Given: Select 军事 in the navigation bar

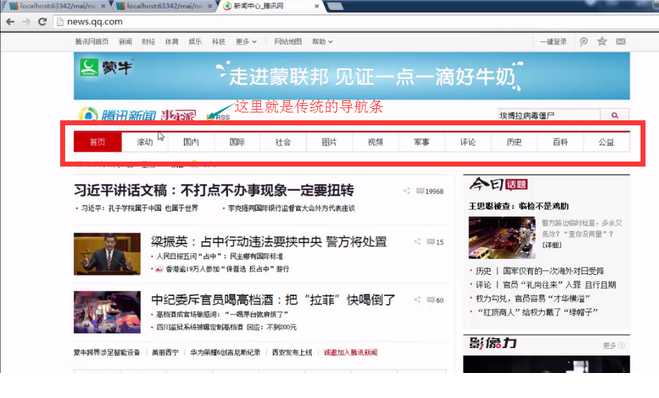Looking at the screenshot, I should click(x=422, y=142).
